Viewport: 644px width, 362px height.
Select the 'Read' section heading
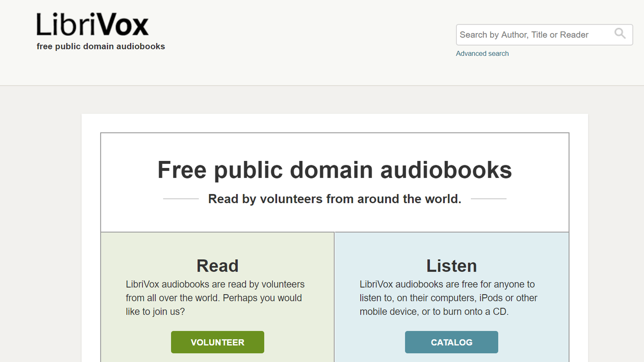[217, 265]
